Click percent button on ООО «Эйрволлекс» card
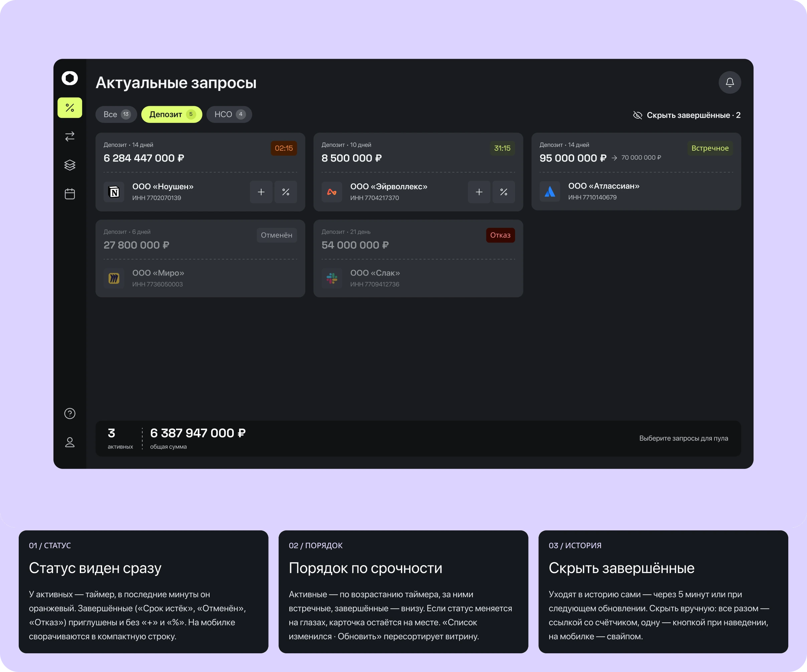This screenshot has width=807, height=672. coord(504,192)
